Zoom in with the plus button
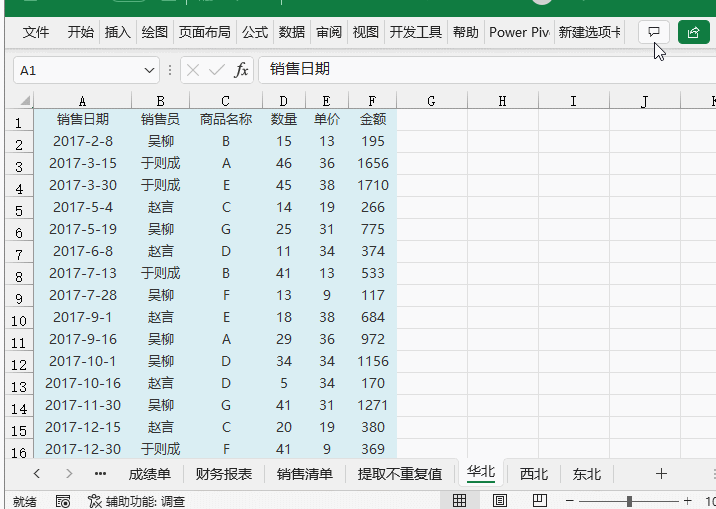The height and width of the screenshot is (509, 716). point(687,501)
